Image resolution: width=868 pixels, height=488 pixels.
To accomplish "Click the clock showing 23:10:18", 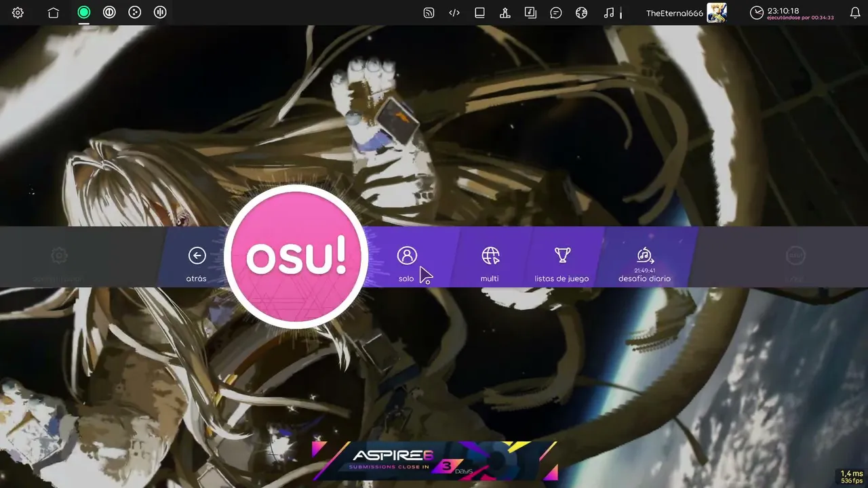I will (x=792, y=12).
